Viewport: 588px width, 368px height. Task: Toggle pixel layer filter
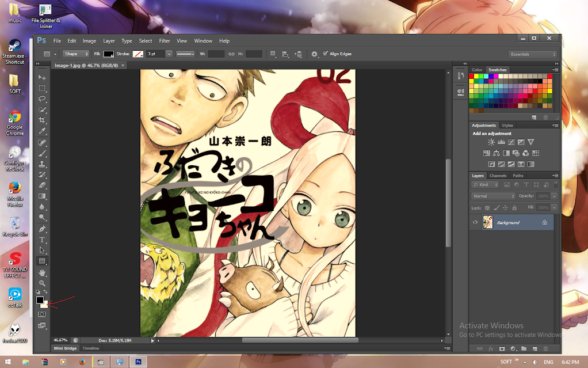[507, 185]
